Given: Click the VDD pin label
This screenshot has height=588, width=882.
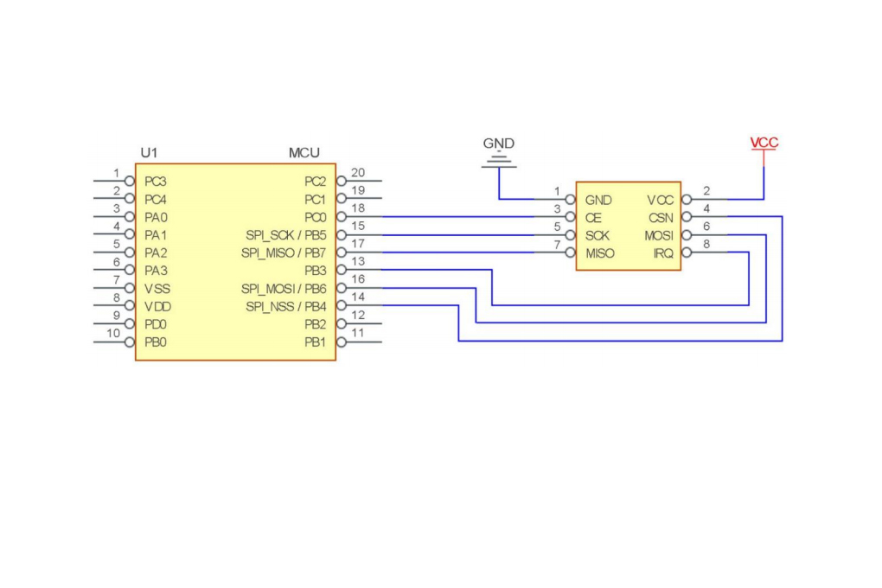Looking at the screenshot, I should [x=157, y=307].
